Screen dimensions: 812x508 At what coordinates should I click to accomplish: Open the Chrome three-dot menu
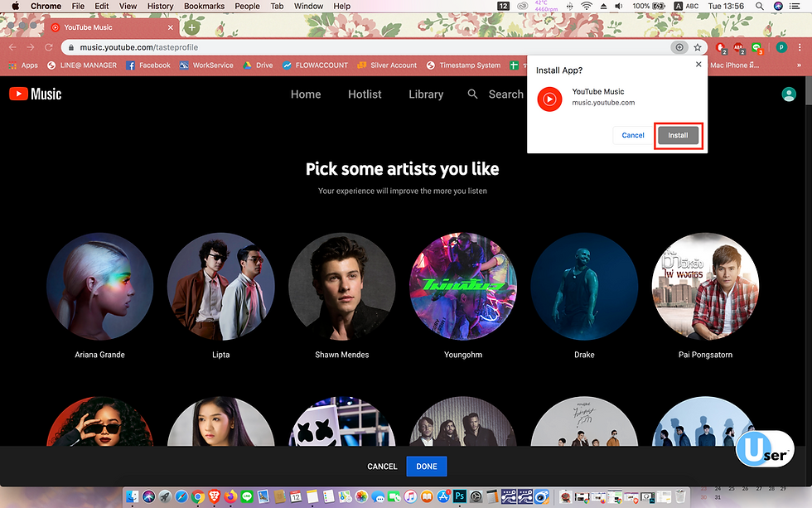[x=800, y=47]
